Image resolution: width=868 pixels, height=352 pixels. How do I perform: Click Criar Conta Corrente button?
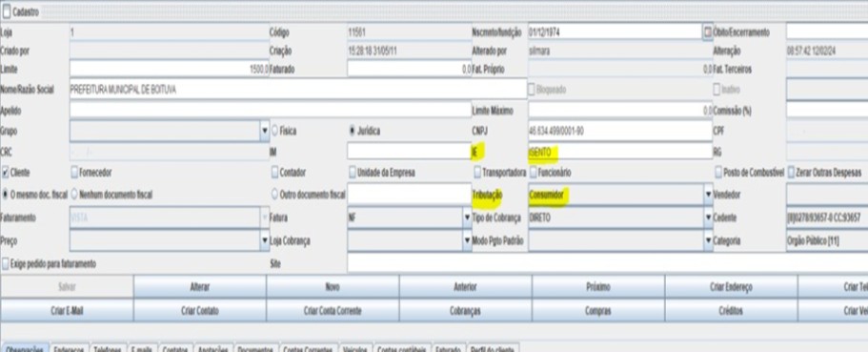coord(333,310)
